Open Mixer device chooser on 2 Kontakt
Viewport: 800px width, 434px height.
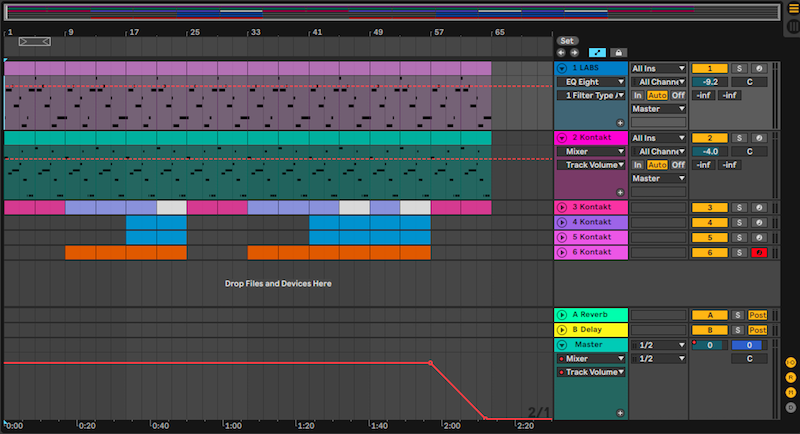591,151
